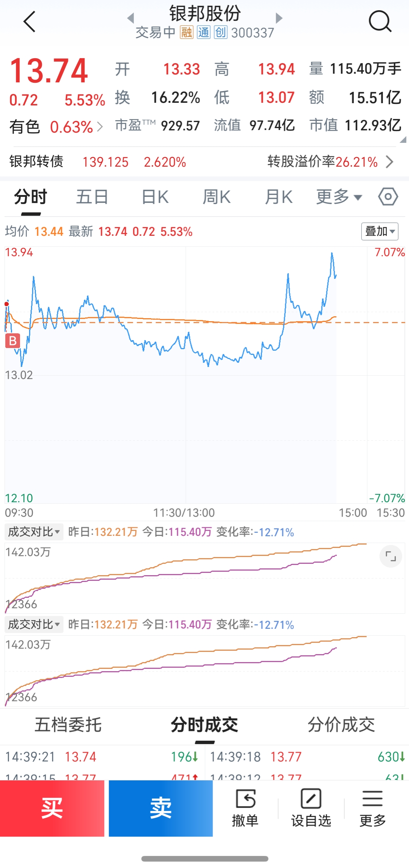Select the 分价成交 tab
Screen dimensions: 409x868
[341, 724]
